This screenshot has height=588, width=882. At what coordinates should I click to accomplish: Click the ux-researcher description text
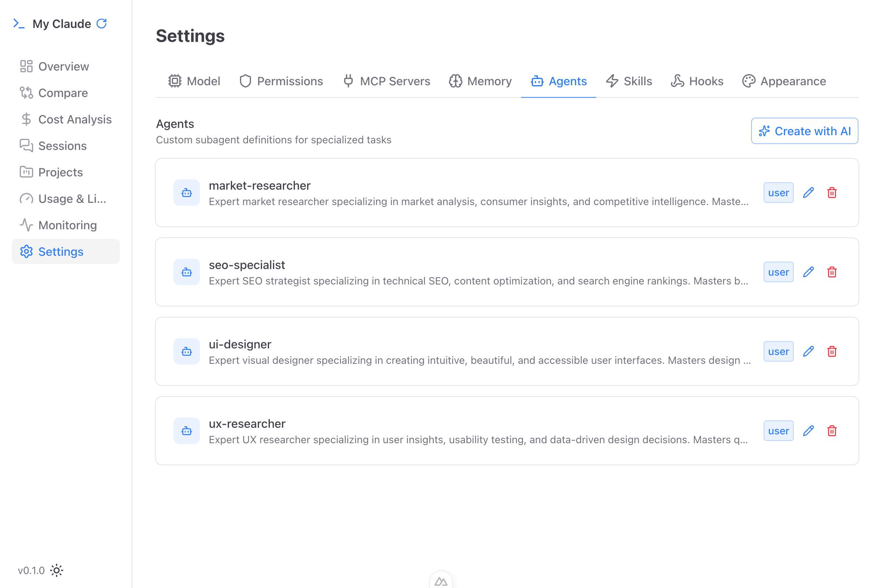478,440
